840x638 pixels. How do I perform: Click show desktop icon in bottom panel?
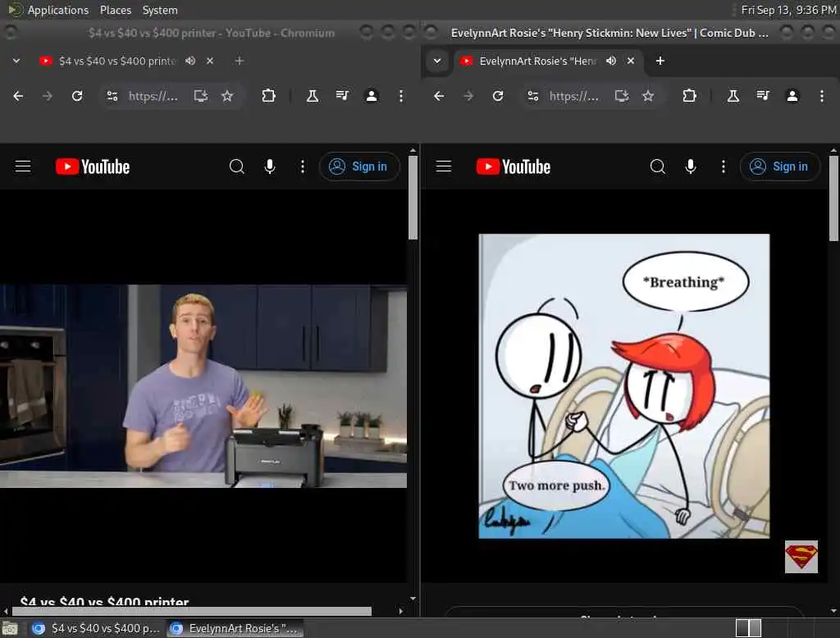coord(10,628)
